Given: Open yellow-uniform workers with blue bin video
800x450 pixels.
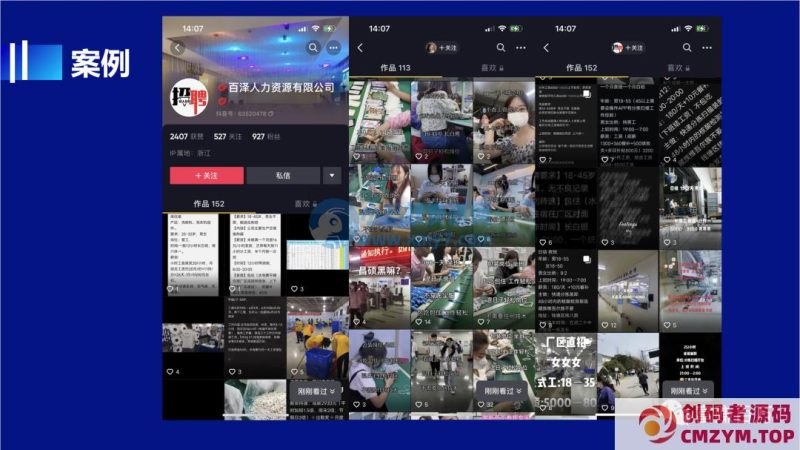Looking at the screenshot, I should pyautogui.click(x=317, y=338).
